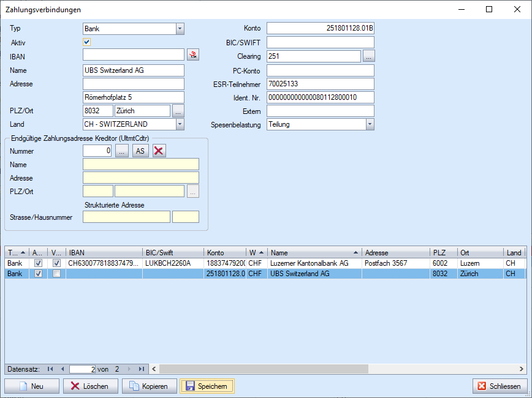This screenshot has width=532, height=398.
Task: Click the red X clear creditor button
Action: tap(159, 151)
